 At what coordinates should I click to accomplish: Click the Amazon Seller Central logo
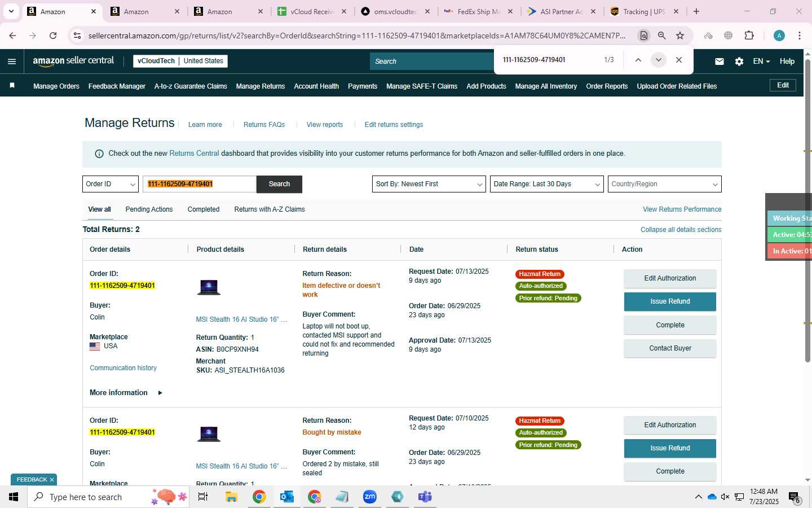tap(73, 61)
